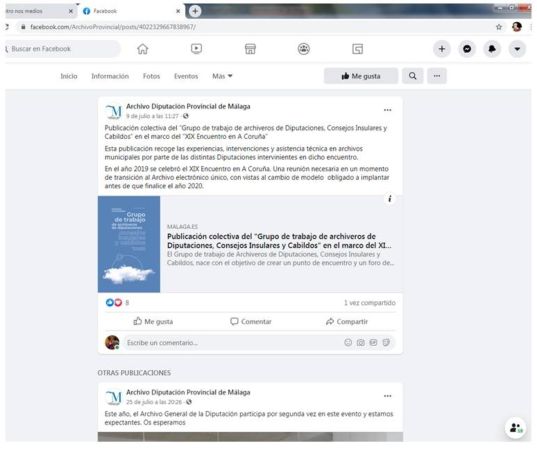Viewport: 537px width, 450px height.
Task: Open the Fotos tab
Action: click(x=151, y=76)
